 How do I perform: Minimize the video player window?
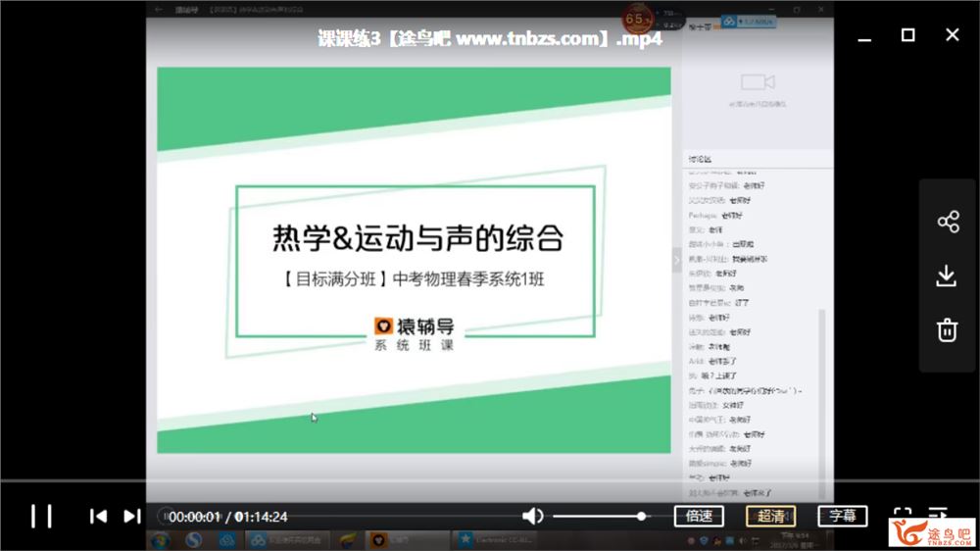(864, 39)
